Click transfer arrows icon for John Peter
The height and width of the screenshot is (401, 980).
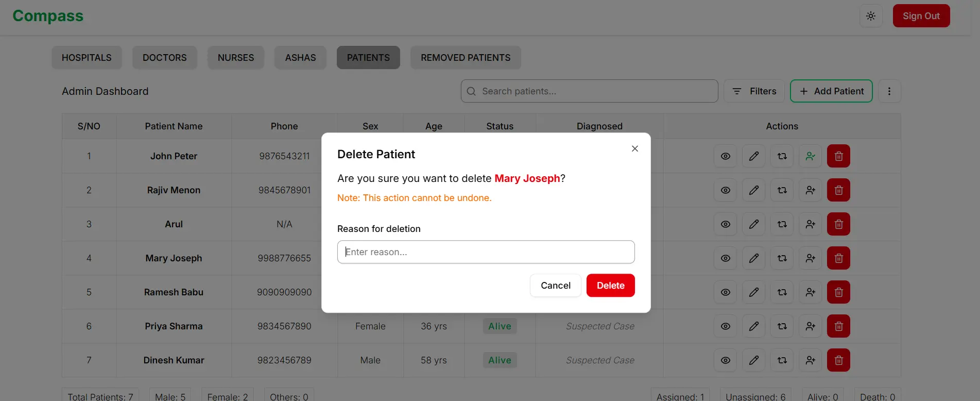(782, 156)
